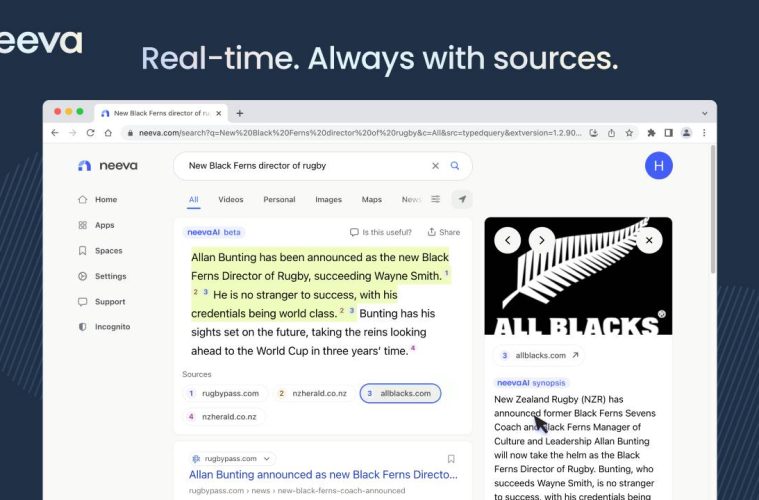Screen dimensions: 759x500
Task: Click the page vertical scrollbar
Action: pyautogui.click(x=713, y=211)
